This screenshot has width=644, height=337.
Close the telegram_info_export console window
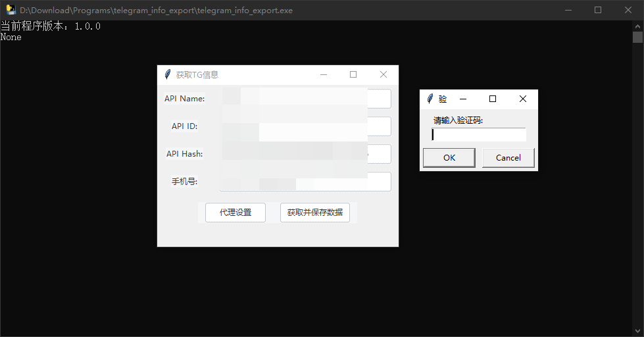coord(628,10)
